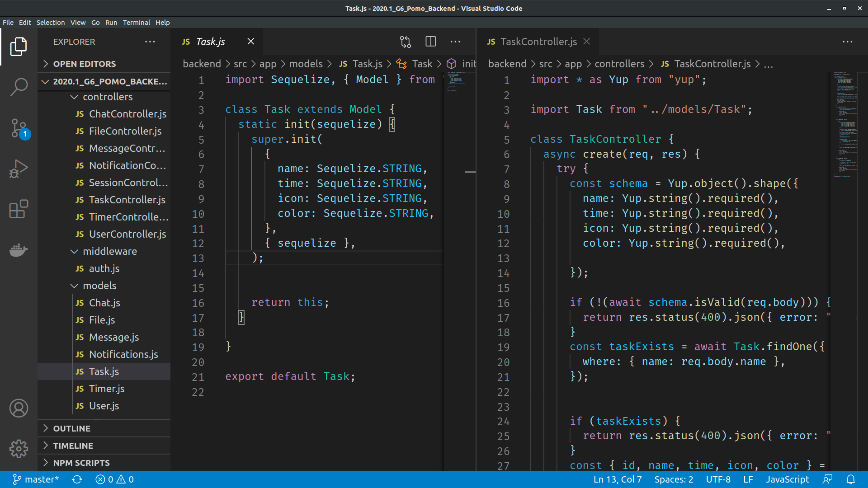Expand the OPEN EDITORS section
This screenshot has width=868, height=488.
(x=104, y=64)
